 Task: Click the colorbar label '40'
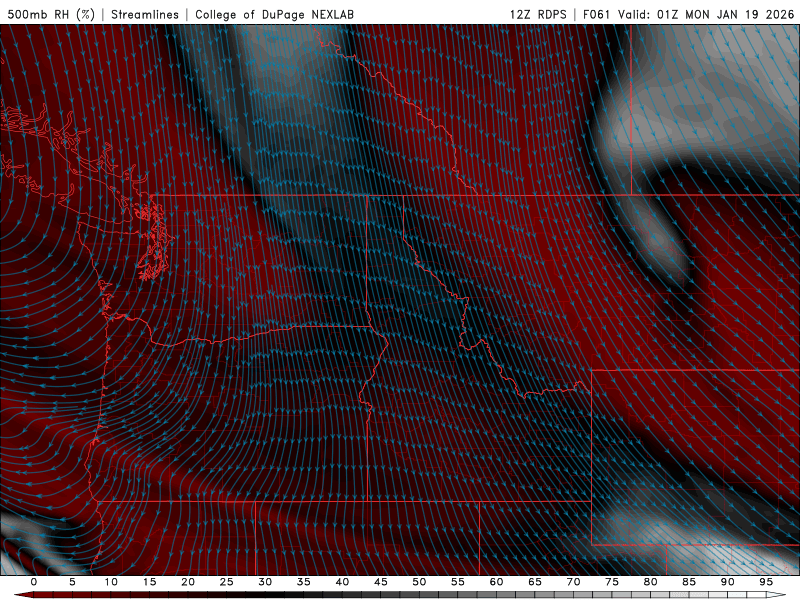click(x=342, y=582)
